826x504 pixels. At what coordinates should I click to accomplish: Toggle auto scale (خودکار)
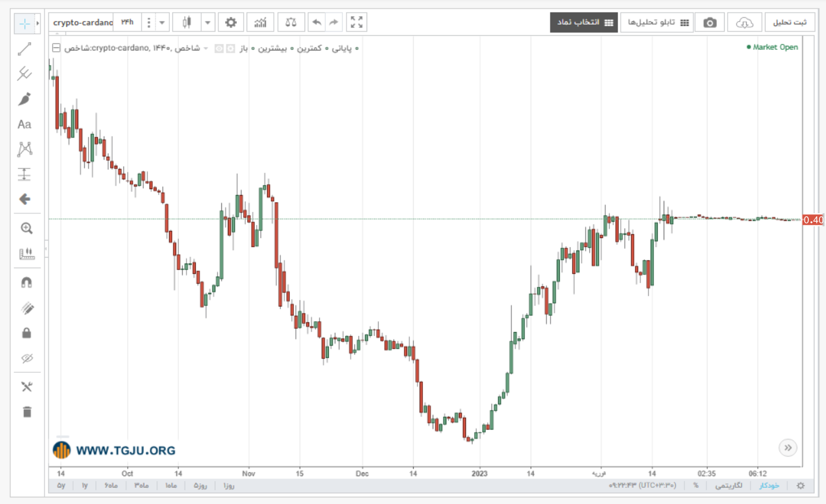pos(769,485)
